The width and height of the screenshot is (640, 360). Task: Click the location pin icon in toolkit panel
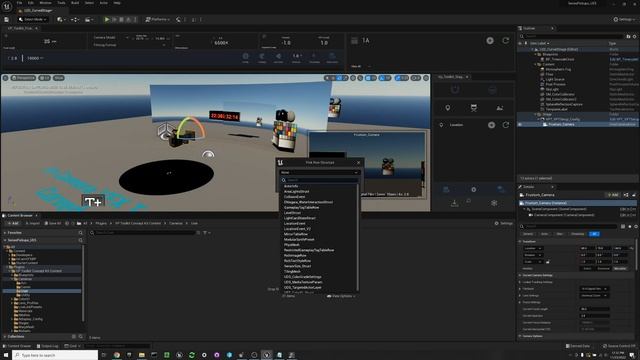click(x=448, y=108)
